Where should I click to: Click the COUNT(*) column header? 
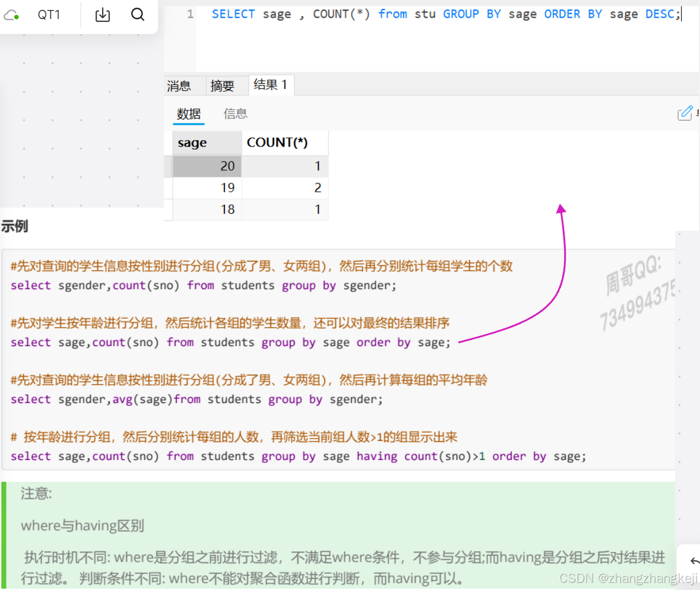pos(285,143)
